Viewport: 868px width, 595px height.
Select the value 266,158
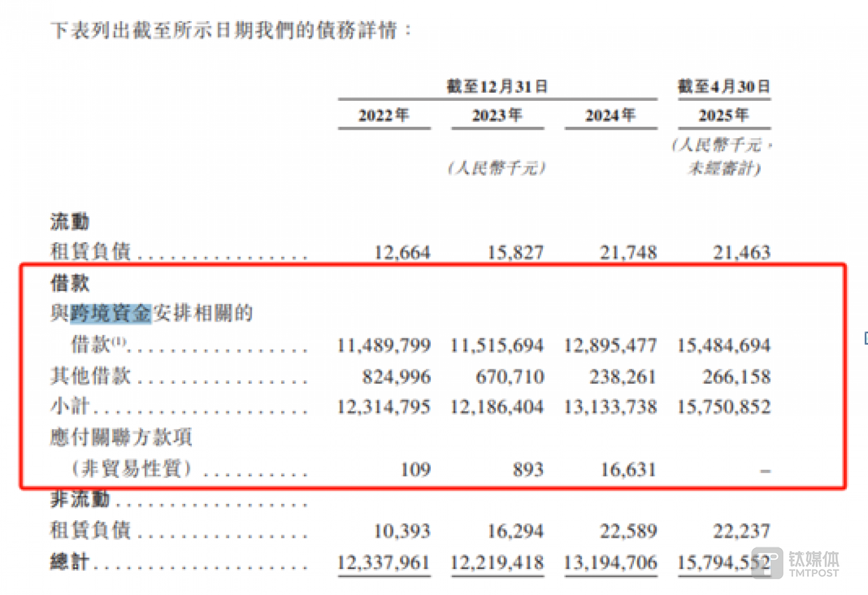(737, 377)
